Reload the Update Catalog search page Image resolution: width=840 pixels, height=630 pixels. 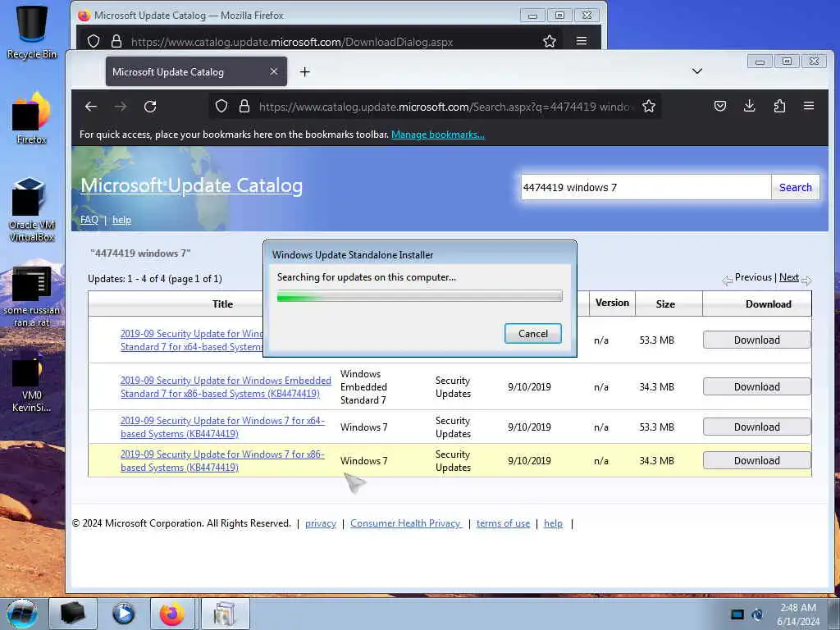[x=150, y=107]
